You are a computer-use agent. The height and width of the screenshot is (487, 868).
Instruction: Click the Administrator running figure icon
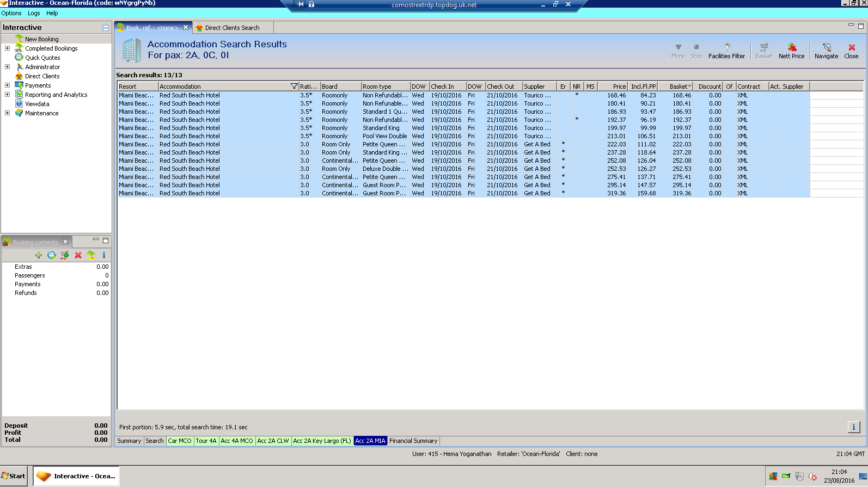(x=19, y=67)
